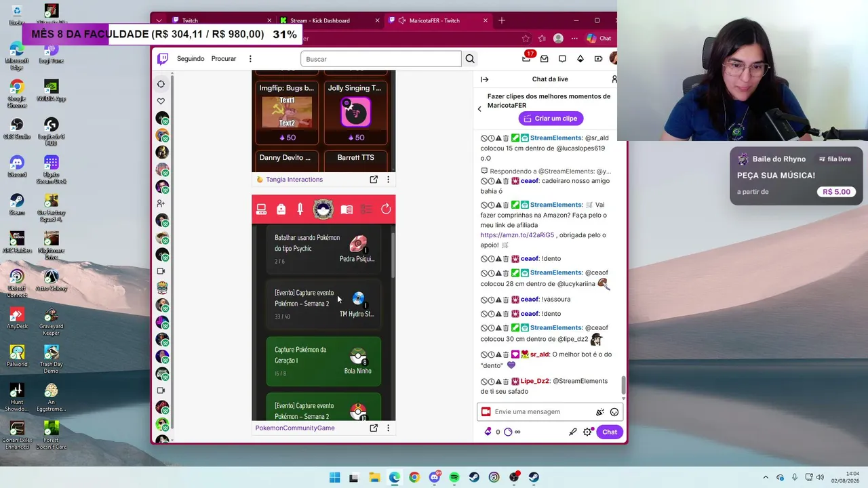Pop out the PokemonCommunityGame extension
The image size is (868, 488).
pos(374,428)
